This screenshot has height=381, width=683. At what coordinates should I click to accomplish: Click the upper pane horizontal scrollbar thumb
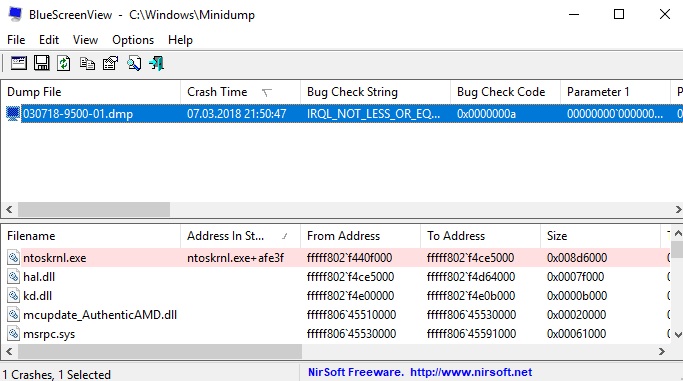click(94, 209)
